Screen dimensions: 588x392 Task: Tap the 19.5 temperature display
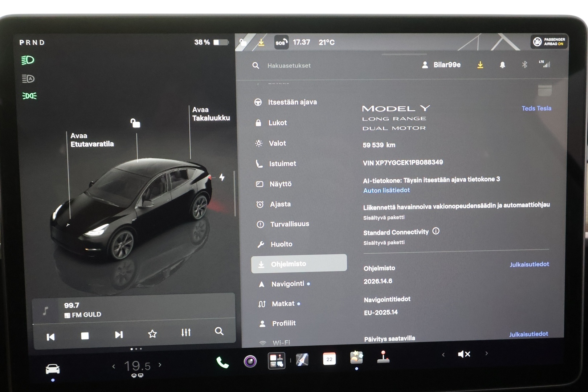coord(137,366)
